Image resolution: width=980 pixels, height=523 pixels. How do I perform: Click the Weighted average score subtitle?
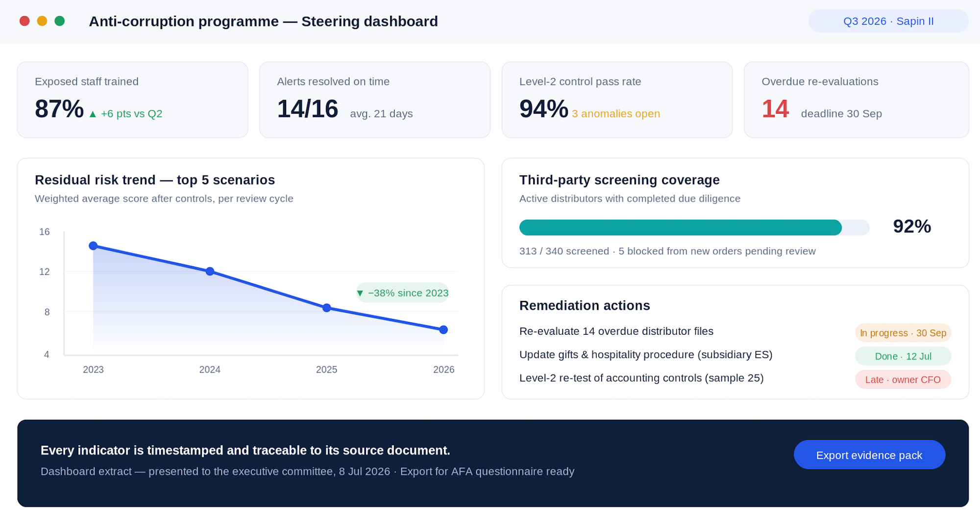164,199
